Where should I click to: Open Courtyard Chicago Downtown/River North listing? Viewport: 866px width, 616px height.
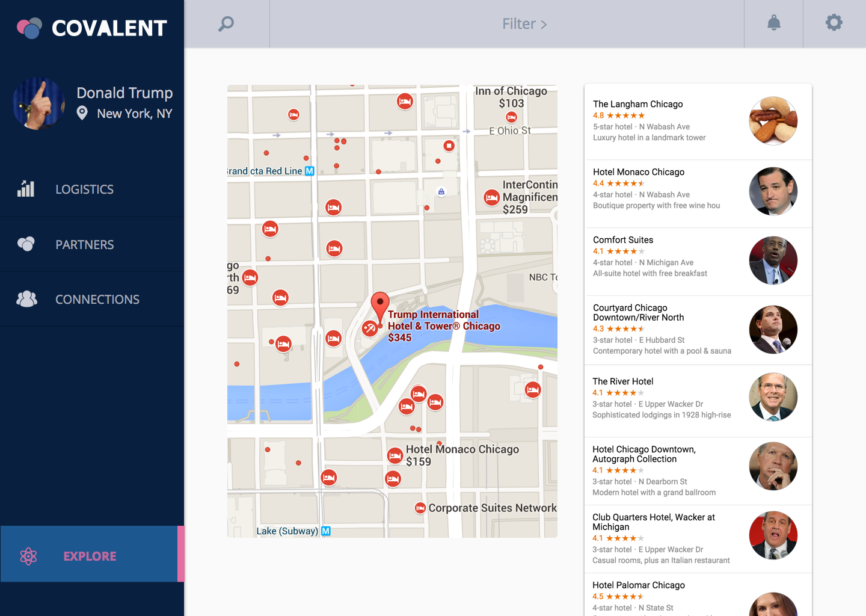(698, 330)
